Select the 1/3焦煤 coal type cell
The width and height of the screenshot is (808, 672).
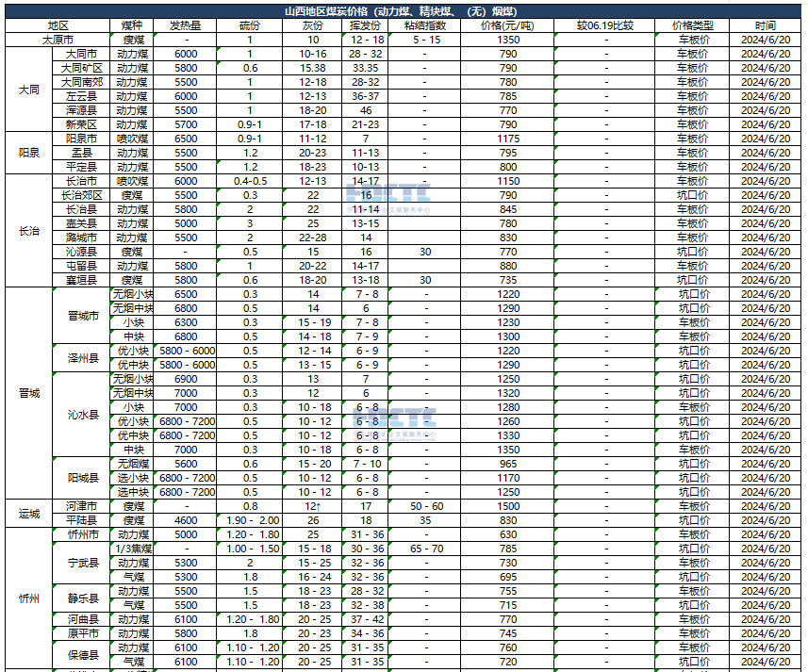(x=132, y=549)
